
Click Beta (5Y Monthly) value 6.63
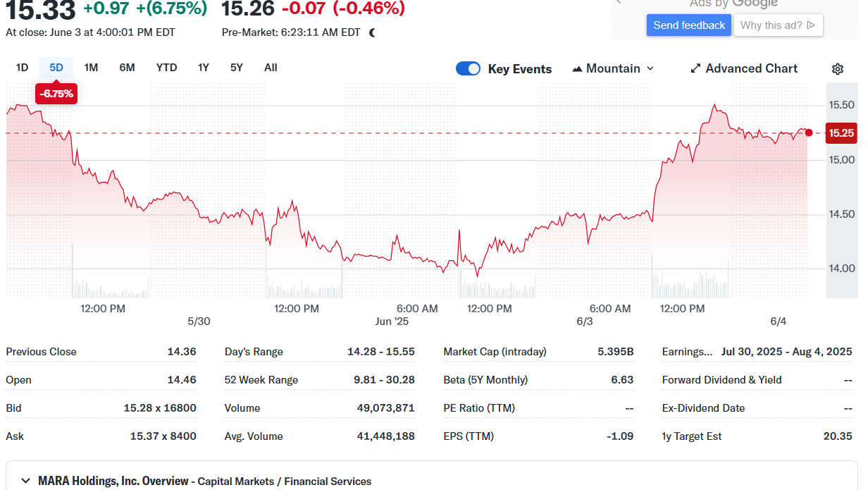pyautogui.click(x=622, y=380)
